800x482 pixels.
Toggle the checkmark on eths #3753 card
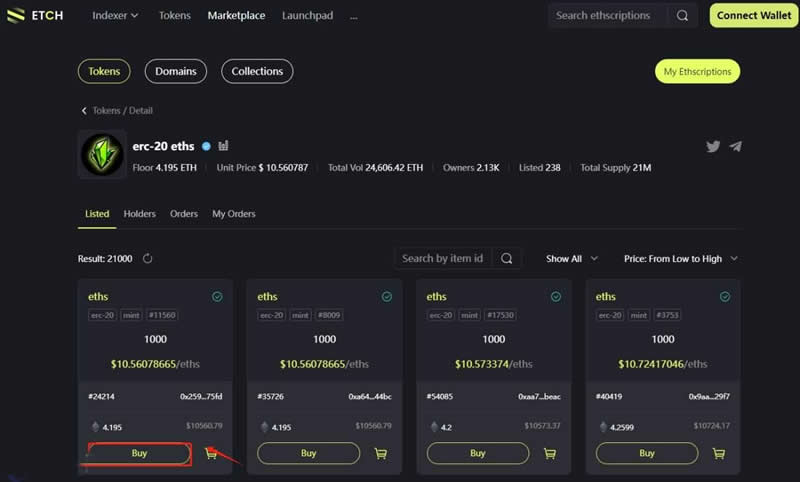pos(725,297)
